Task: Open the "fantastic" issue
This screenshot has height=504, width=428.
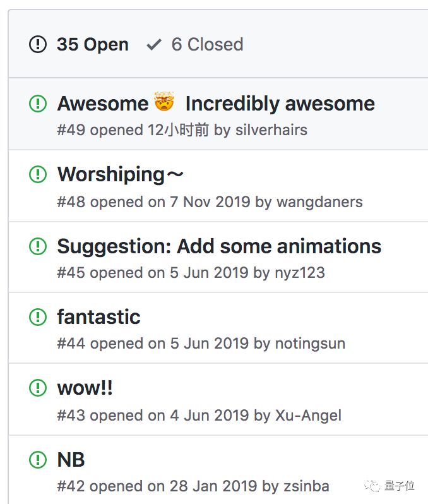Action: point(98,316)
